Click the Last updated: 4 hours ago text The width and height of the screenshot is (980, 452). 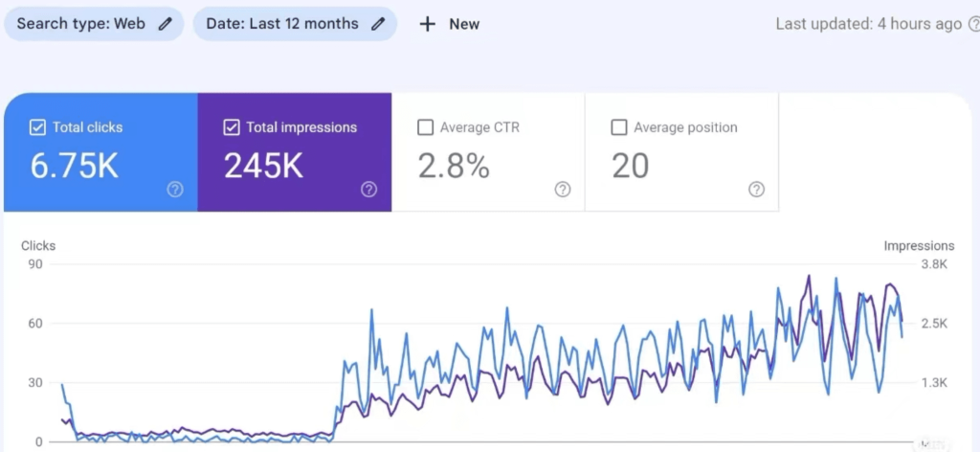tap(869, 24)
